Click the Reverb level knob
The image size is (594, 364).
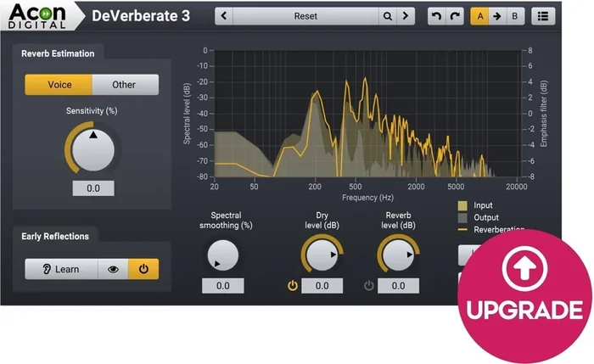point(398,255)
